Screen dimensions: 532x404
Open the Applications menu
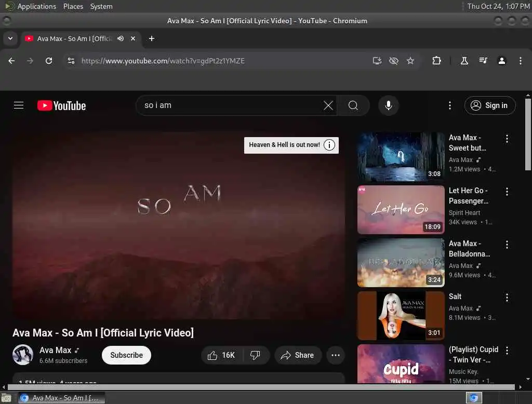click(x=37, y=6)
